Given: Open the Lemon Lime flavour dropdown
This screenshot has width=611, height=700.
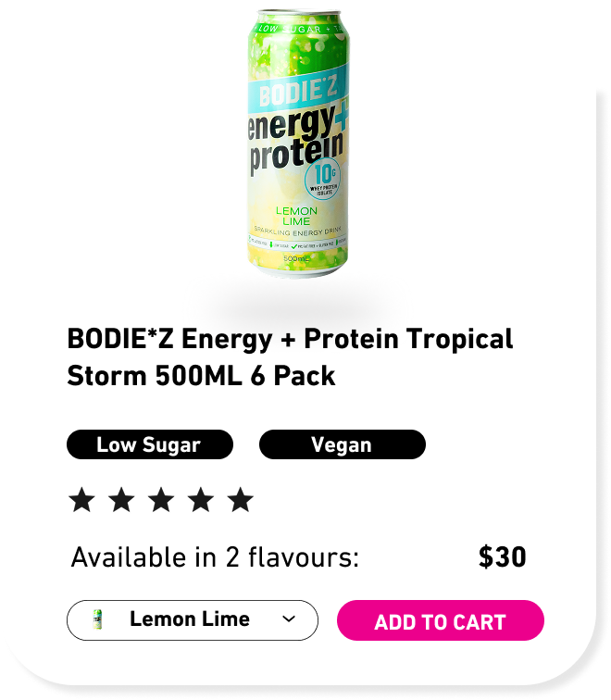Looking at the screenshot, I should 193,620.
